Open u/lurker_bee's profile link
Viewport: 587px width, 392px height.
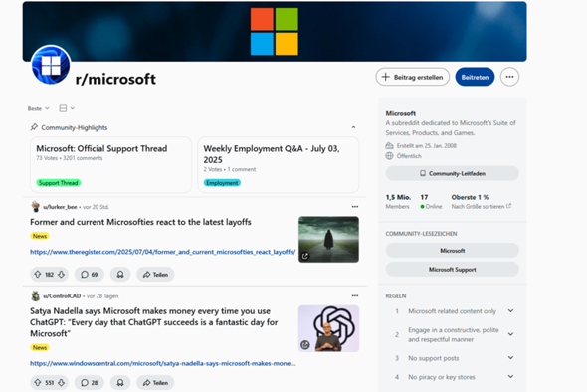tap(60, 207)
